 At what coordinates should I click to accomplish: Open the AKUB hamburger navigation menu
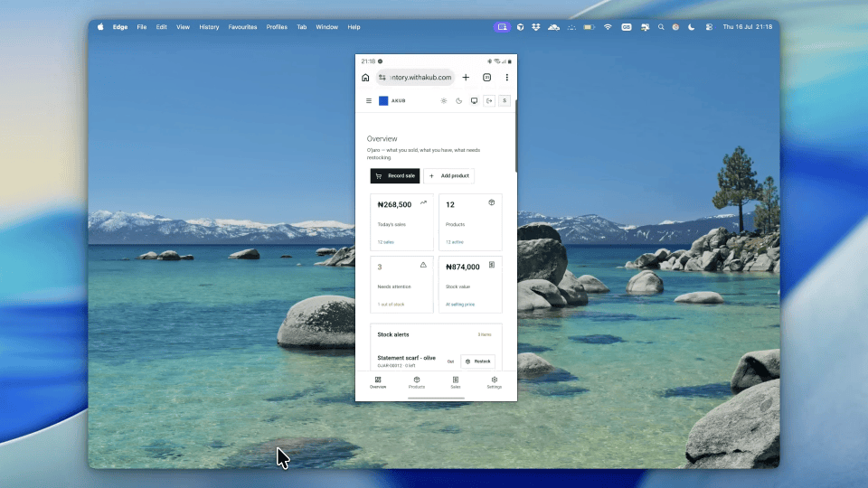[369, 100]
